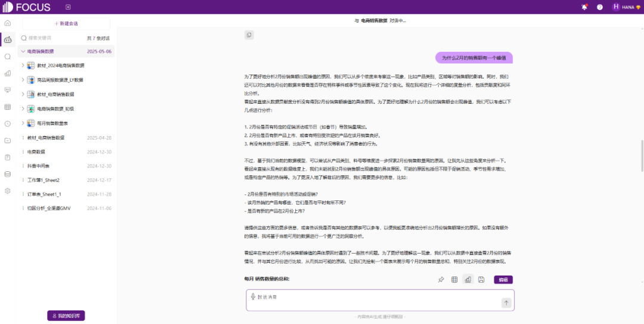Viewport: 644px width, 324px height.
Task: Click the table icon of 每月销售数量表
Action: tap(31, 124)
